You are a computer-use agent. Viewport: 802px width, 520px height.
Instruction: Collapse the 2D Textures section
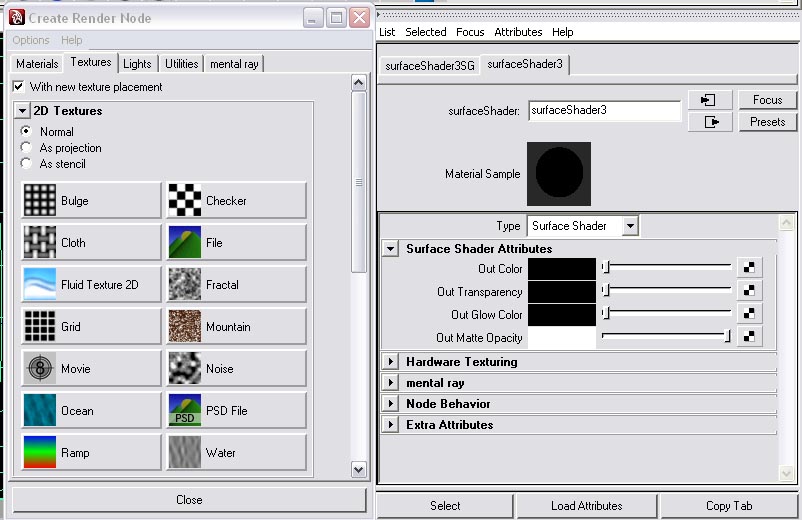22,111
